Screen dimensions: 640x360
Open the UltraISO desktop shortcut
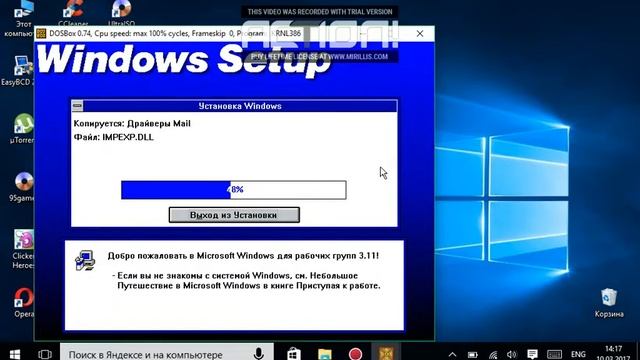click(x=121, y=13)
